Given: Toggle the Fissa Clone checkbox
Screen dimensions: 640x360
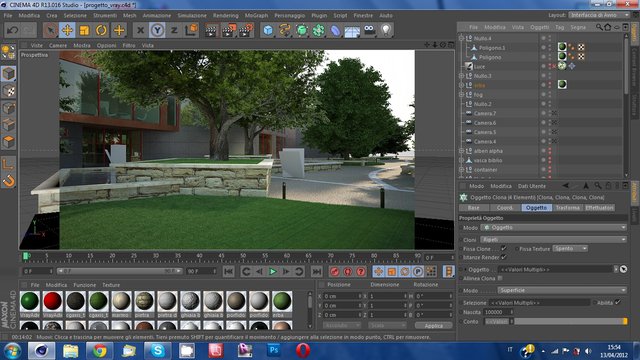Looking at the screenshot, I should click(504, 248).
